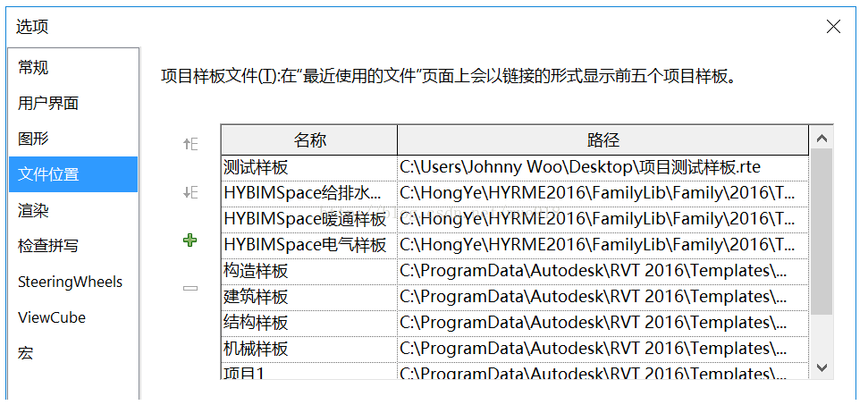Move the selected template row down
This screenshot has height=405, width=868.
click(x=190, y=192)
